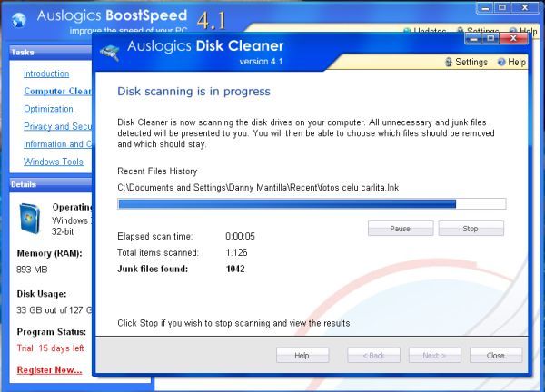The width and height of the screenshot is (545, 392).
Task: Click the junk files found value 1042
Action: coord(235,269)
